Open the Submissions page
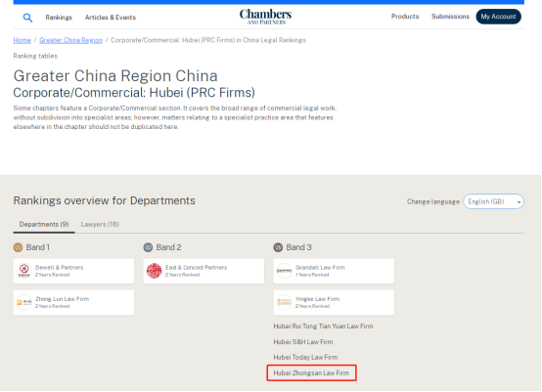542x392 pixels. [450, 17]
